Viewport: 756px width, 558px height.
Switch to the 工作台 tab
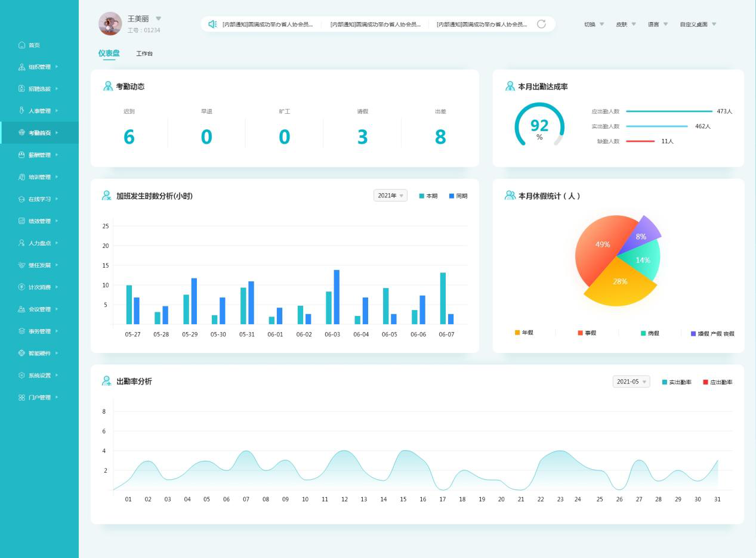click(144, 54)
